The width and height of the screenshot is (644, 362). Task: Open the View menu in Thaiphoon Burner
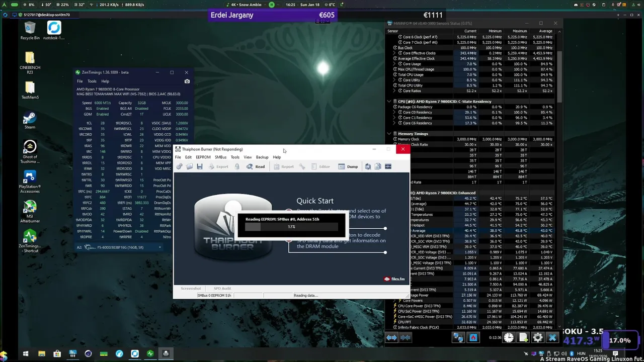[x=248, y=157]
